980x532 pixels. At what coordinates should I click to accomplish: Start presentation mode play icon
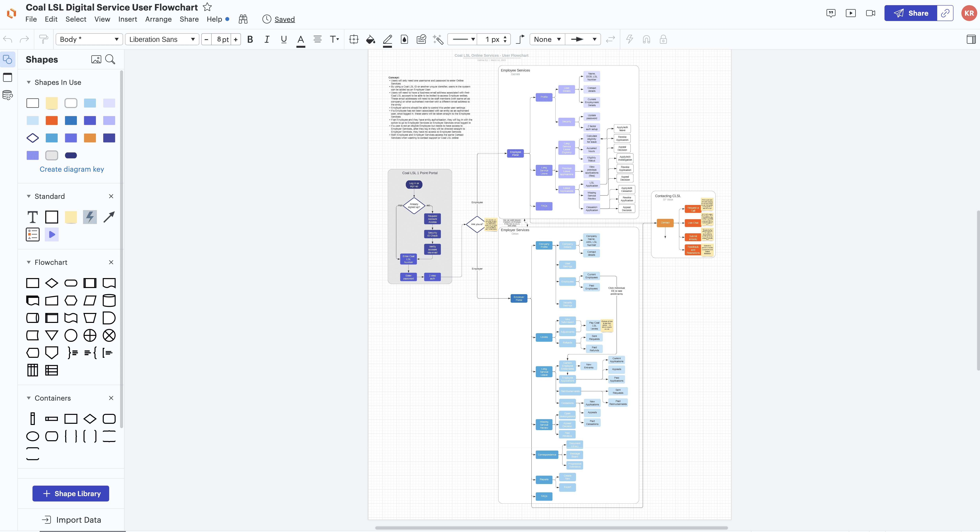(x=851, y=13)
